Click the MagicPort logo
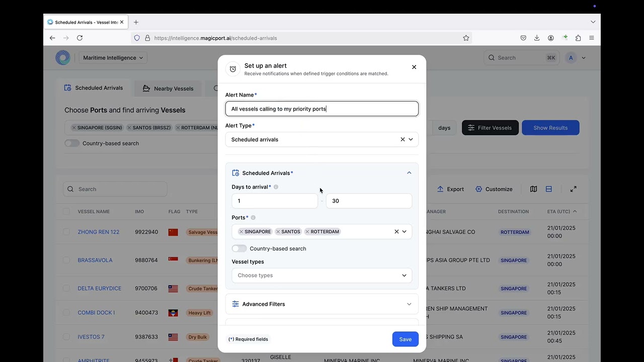The width and height of the screenshot is (644, 362). [63, 58]
